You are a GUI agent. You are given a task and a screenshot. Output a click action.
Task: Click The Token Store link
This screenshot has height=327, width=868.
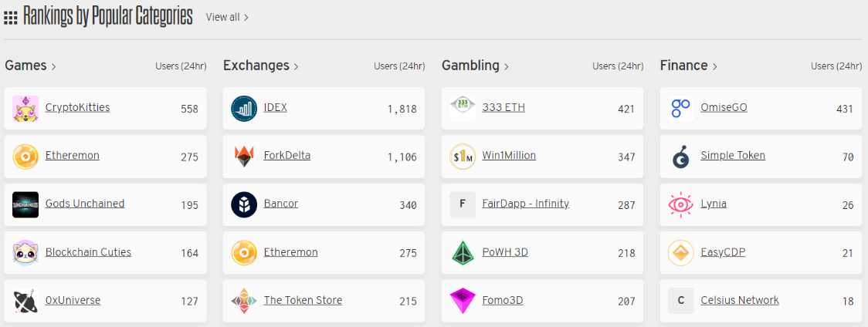pos(303,300)
